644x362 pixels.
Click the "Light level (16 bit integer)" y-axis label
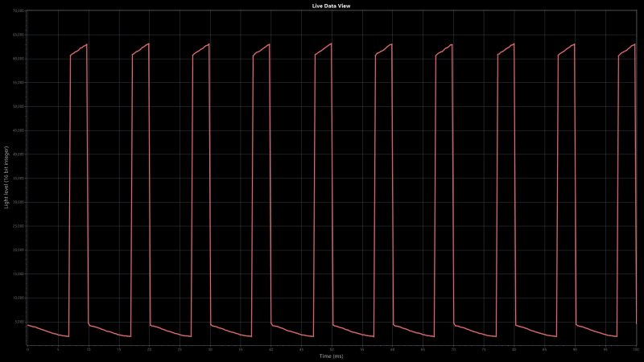click(6, 179)
